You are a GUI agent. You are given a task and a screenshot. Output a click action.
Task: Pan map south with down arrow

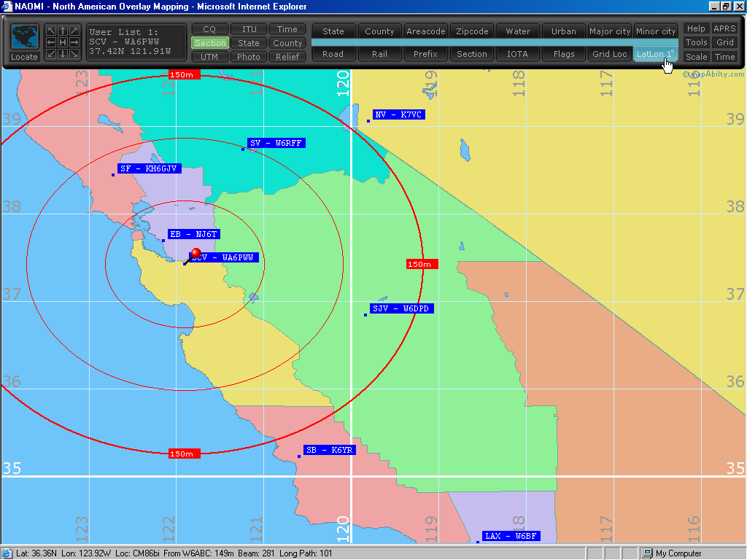pyautogui.click(x=63, y=54)
